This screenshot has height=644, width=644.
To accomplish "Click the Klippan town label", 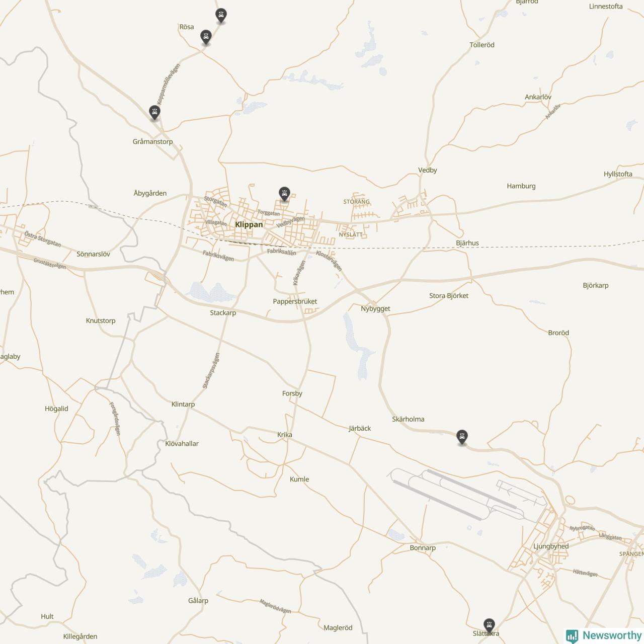I will (249, 224).
